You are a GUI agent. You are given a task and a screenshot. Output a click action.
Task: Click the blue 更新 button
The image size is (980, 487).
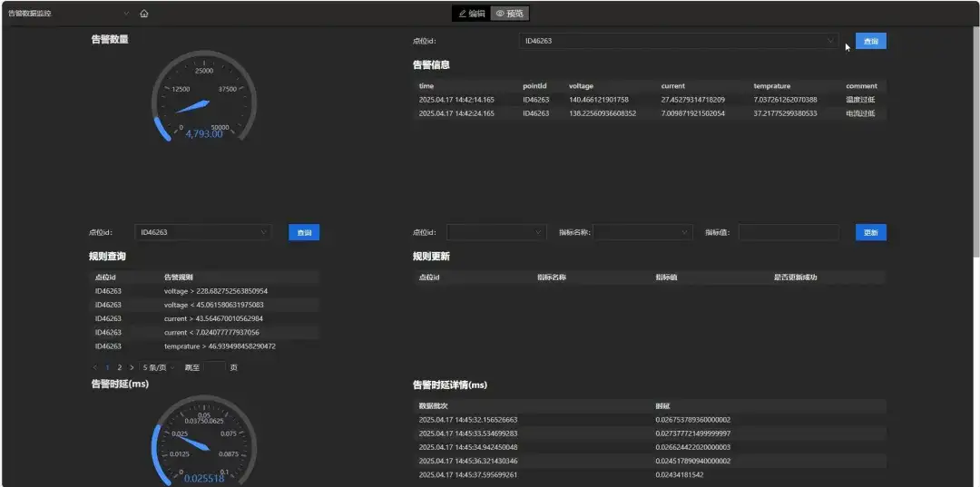click(870, 232)
